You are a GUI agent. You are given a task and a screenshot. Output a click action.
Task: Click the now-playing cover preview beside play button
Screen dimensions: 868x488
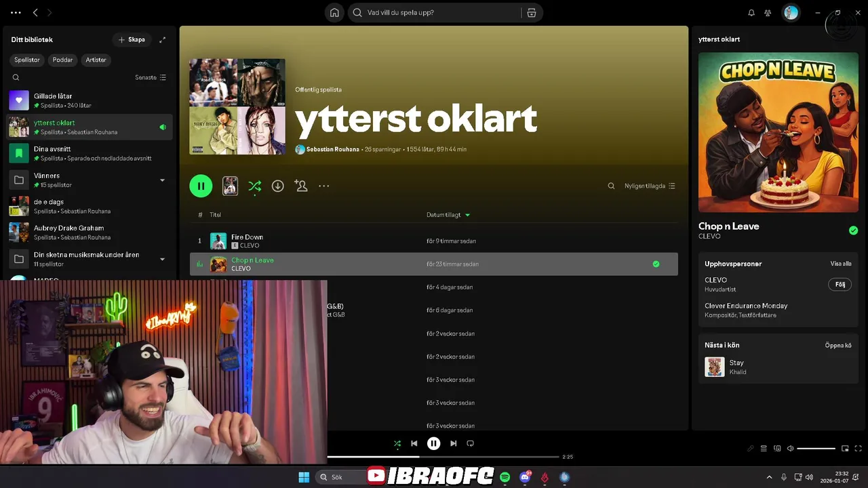231,186
